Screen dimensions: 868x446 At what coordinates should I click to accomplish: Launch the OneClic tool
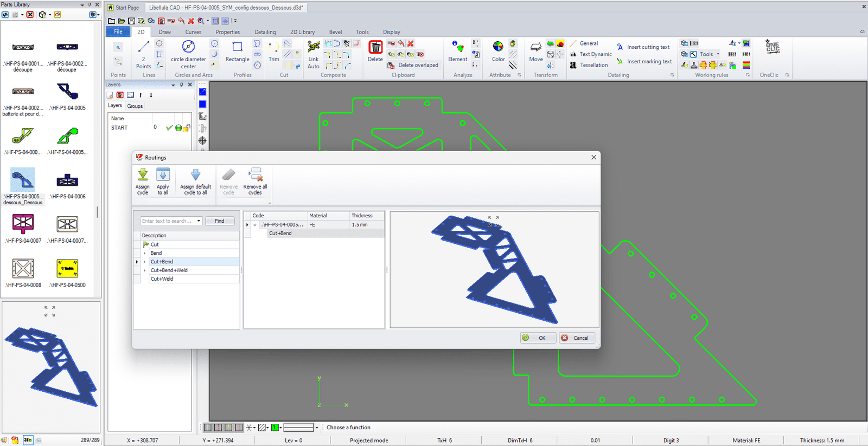click(772, 48)
